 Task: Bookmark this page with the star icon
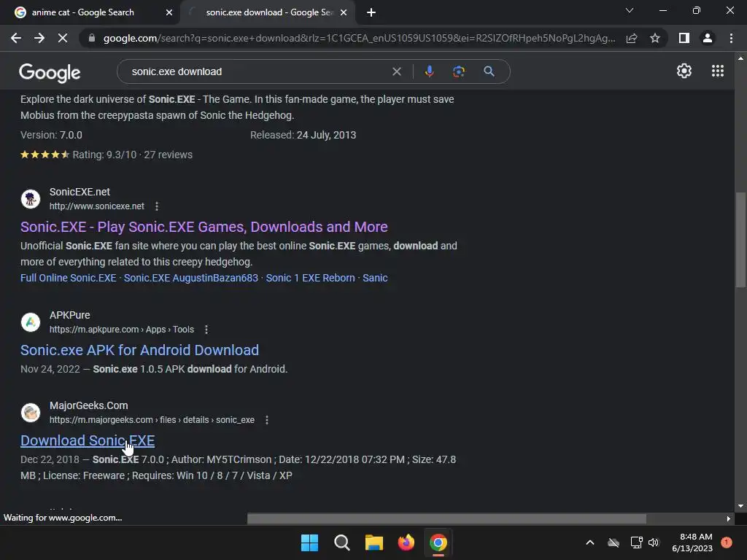click(655, 38)
